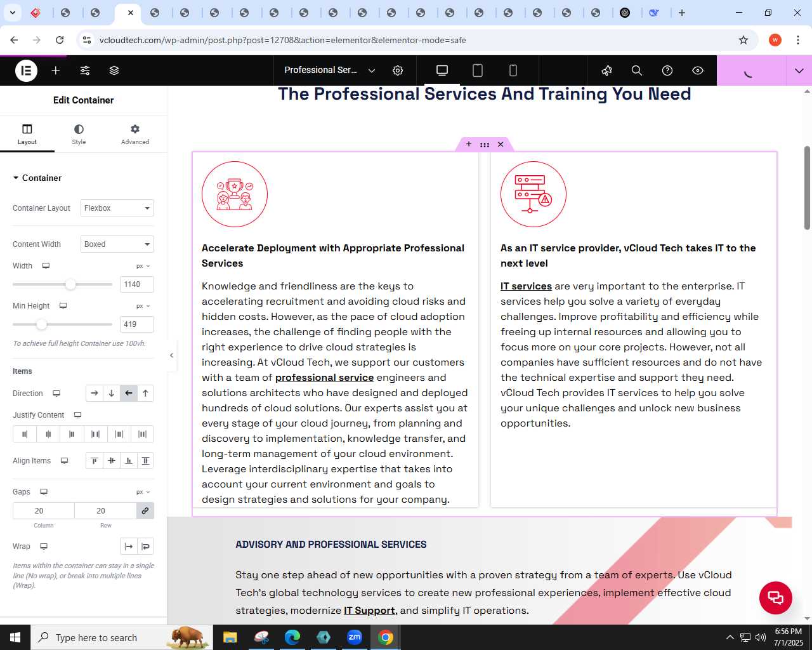This screenshot has height=650, width=812.
Task: Click the Row gap input field
Action: point(105,511)
